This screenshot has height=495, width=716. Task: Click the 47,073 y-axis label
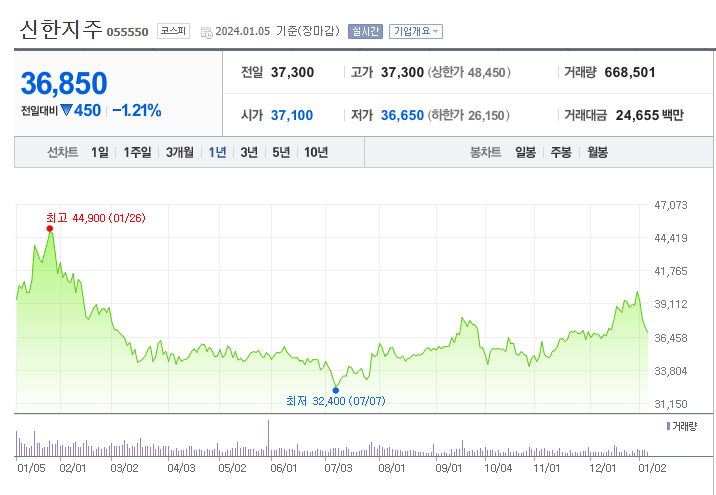670,205
